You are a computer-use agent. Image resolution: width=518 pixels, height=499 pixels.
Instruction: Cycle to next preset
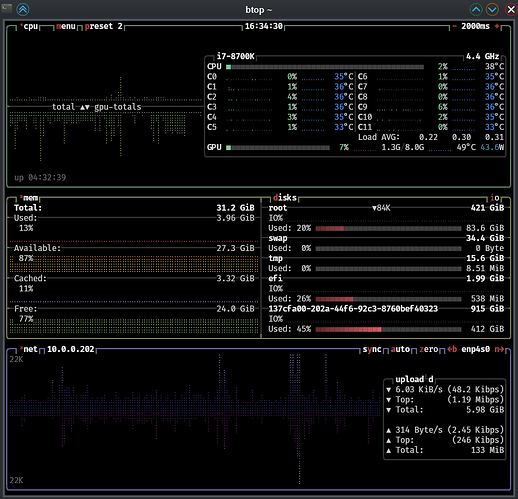coord(104,26)
